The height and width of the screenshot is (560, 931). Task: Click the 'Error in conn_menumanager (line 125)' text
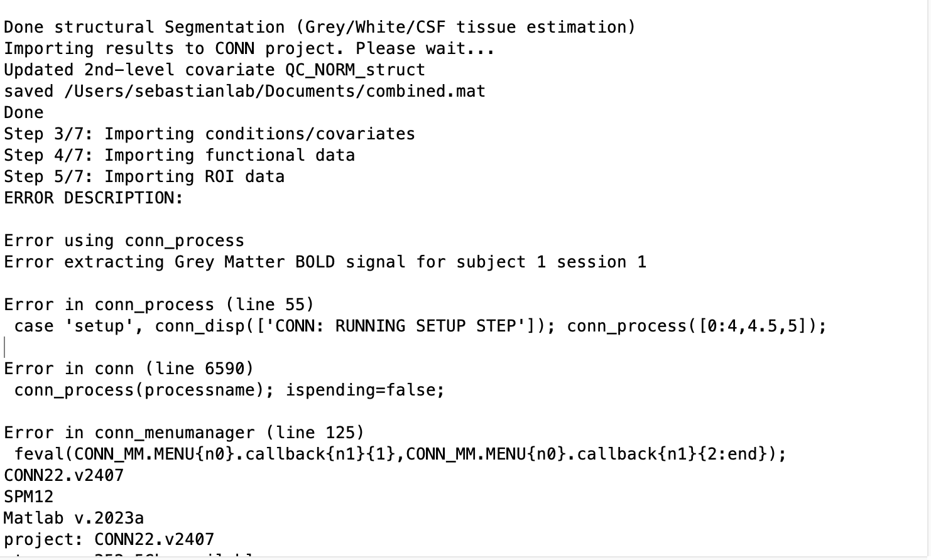(x=184, y=433)
